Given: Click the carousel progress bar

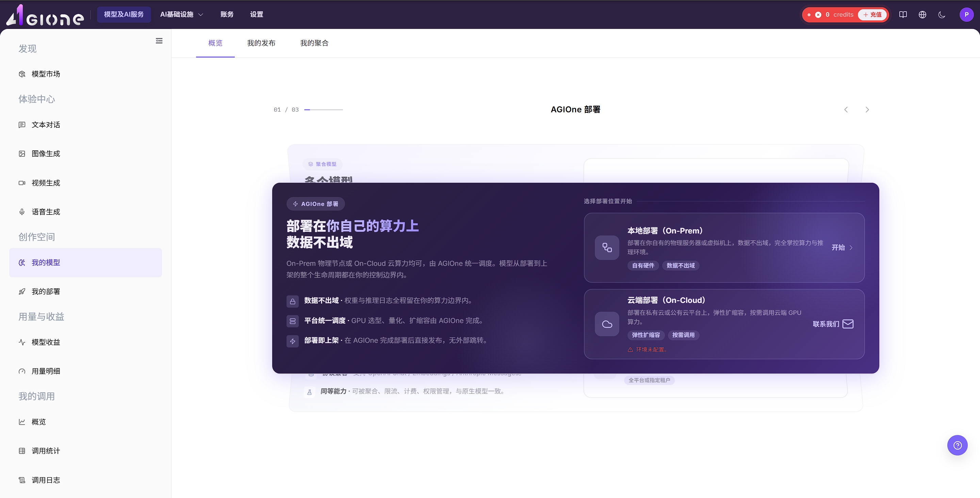Looking at the screenshot, I should [323, 110].
